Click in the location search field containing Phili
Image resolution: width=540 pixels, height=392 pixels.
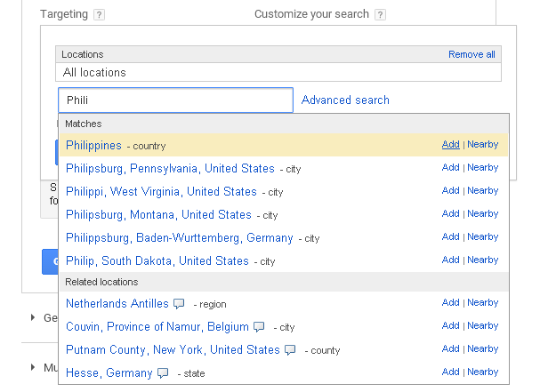[x=175, y=100]
